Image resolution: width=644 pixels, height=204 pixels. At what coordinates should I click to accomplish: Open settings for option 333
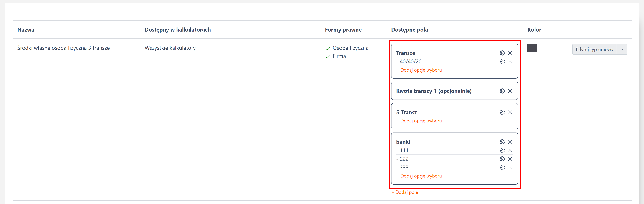pos(502,167)
